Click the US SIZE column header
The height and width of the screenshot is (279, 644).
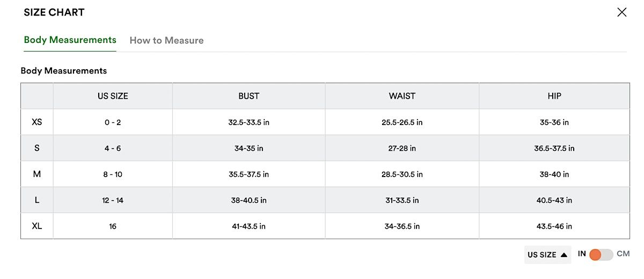point(113,96)
